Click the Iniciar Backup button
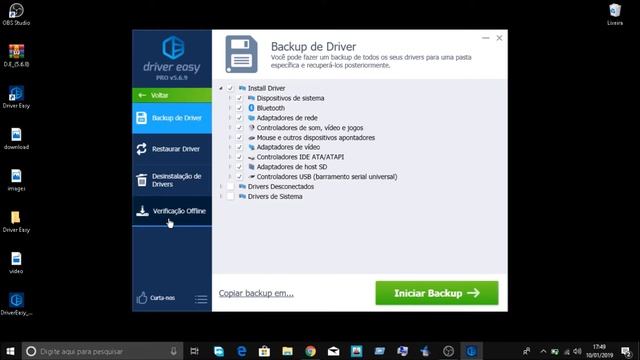This screenshot has height=360, width=640. 437,293
